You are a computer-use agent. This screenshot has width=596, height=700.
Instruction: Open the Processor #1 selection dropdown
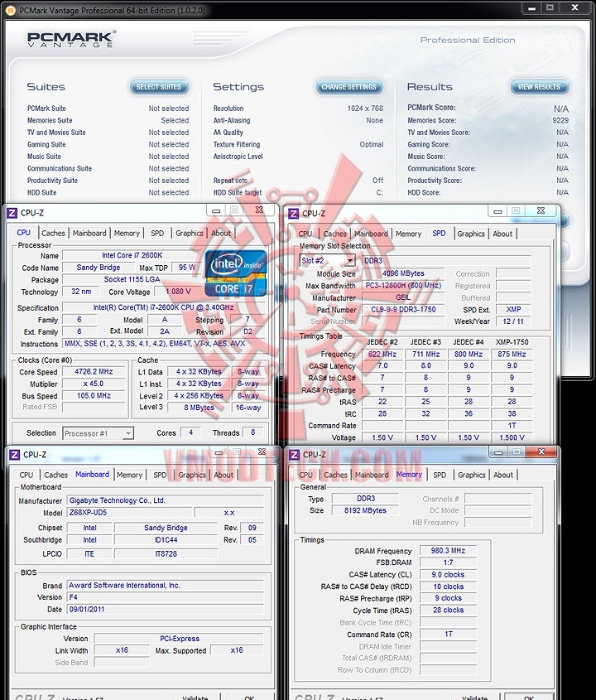pos(98,433)
